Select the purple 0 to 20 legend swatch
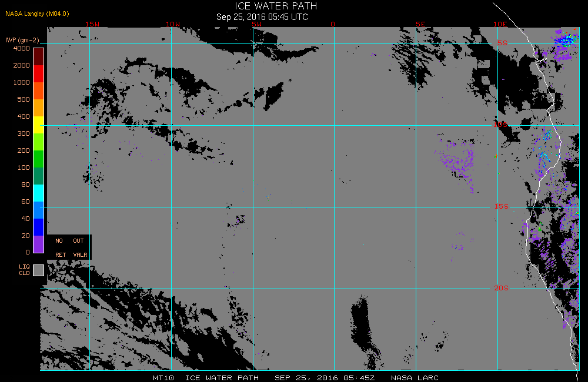The height and width of the screenshot is (382, 588). pyautogui.click(x=39, y=244)
